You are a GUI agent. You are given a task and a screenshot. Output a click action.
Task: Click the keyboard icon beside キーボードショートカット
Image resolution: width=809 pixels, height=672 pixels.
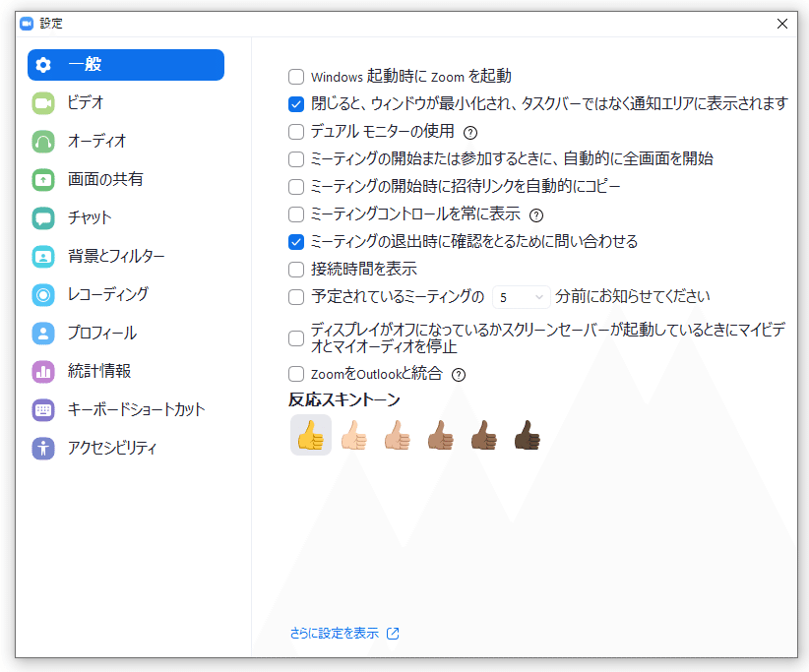pyautogui.click(x=43, y=410)
